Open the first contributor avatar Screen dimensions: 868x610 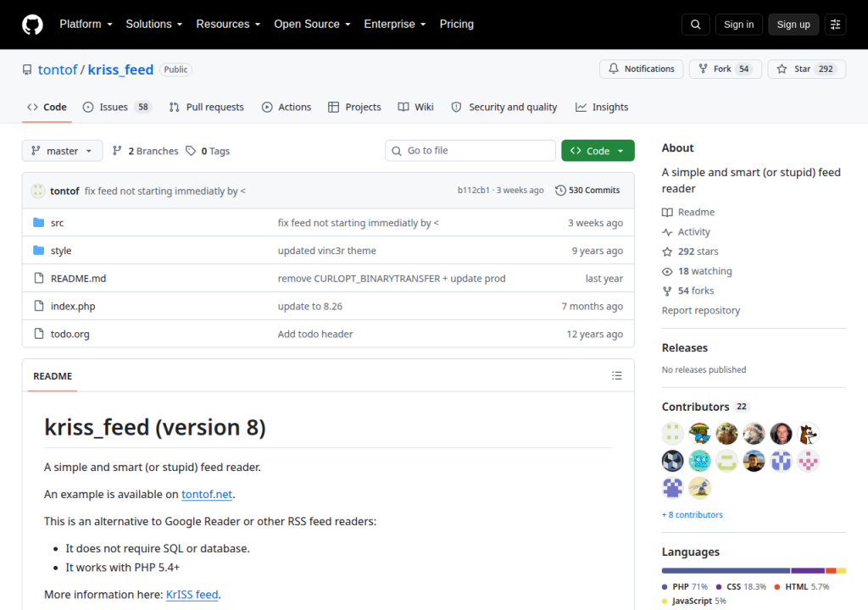pos(672,434)
